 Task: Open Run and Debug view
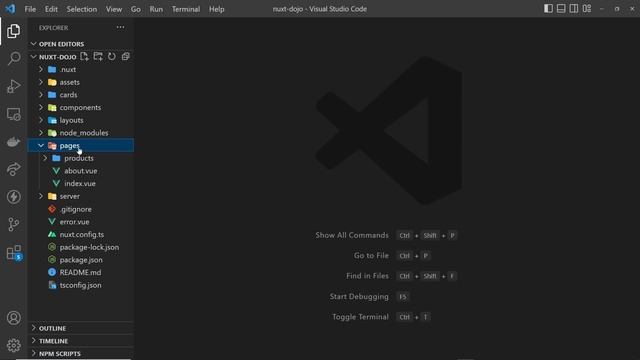[13, 87]
